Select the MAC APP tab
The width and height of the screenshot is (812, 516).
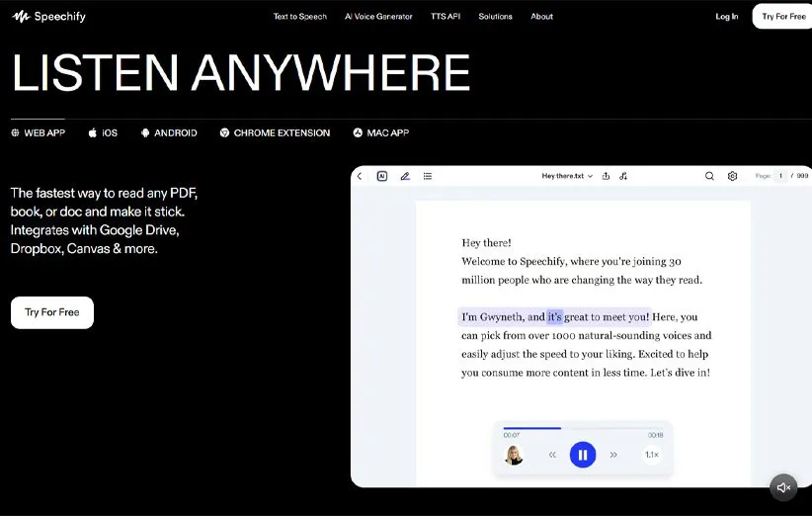(380, 132)
